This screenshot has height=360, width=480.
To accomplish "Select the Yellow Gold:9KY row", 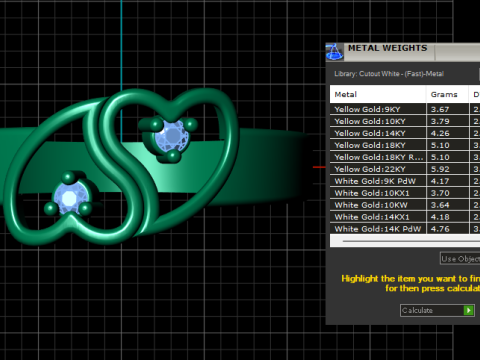I will (x=405, y=109).
